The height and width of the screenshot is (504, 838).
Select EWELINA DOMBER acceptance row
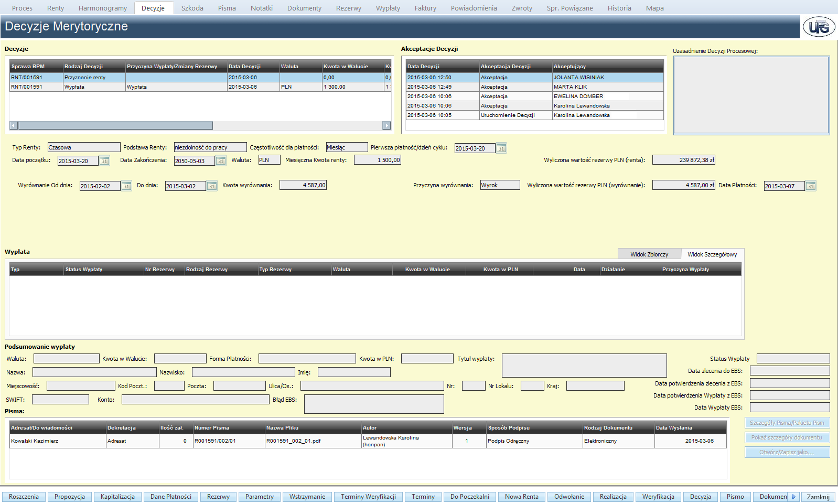click(535, 96)
